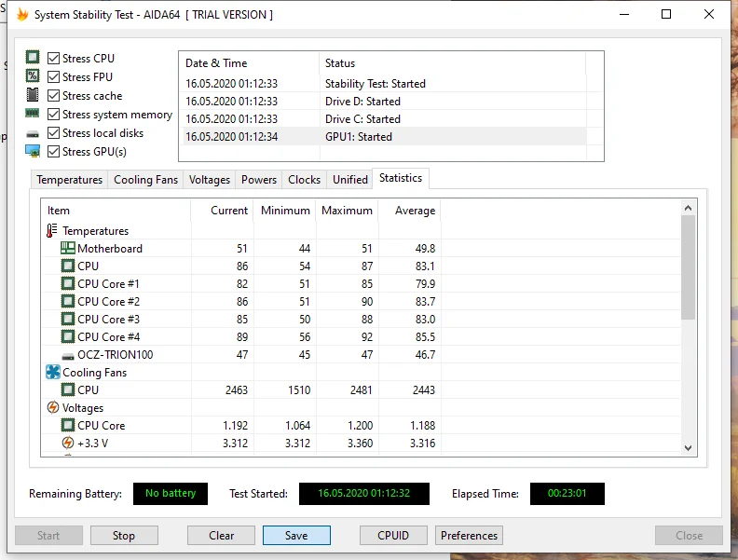Click the CPU Core #2 icon

pyautogui.click(x=68, y=301)
